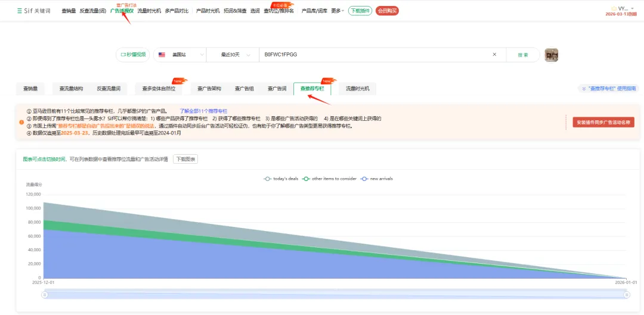Click the 下载插件 button

[360, 11]
